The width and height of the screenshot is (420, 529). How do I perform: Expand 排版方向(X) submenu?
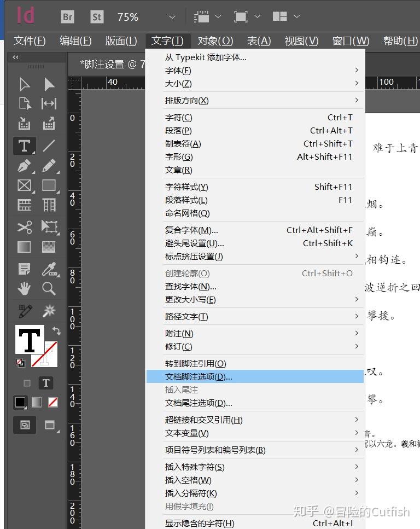pos(256,101)
